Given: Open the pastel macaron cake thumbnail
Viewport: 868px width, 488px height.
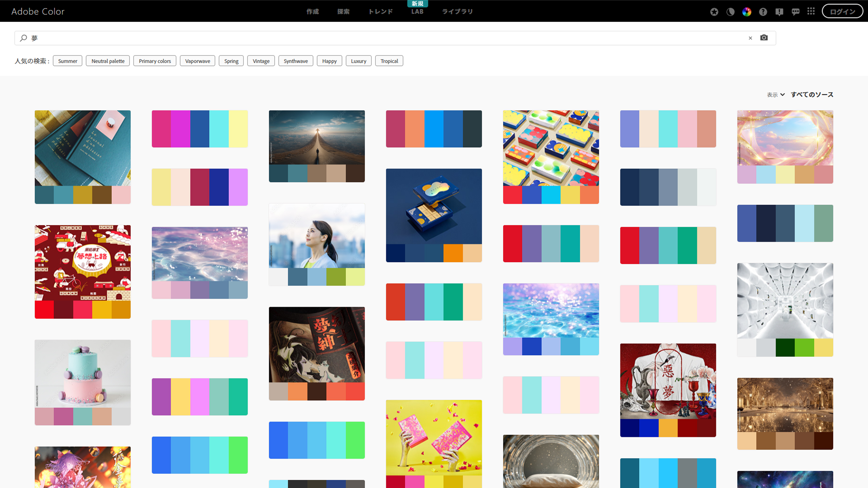Looking at the screenshot, I should tap(83, 374).
